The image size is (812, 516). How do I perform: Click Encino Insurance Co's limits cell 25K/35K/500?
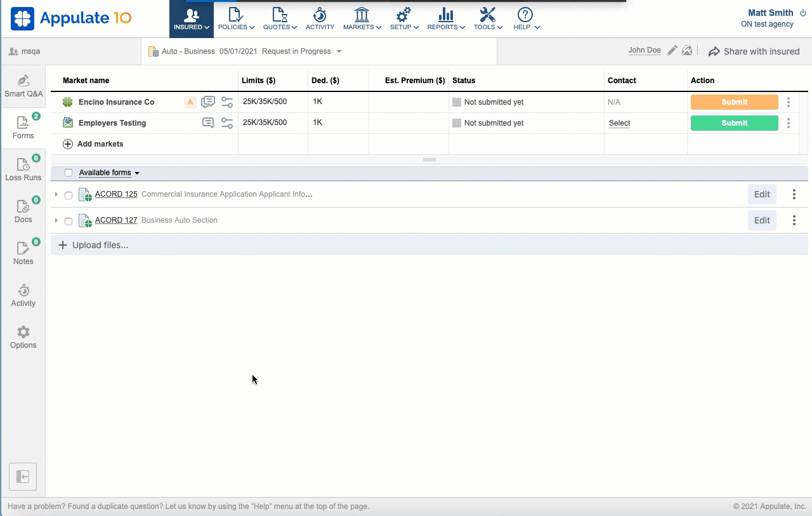[x=265, y=102]
